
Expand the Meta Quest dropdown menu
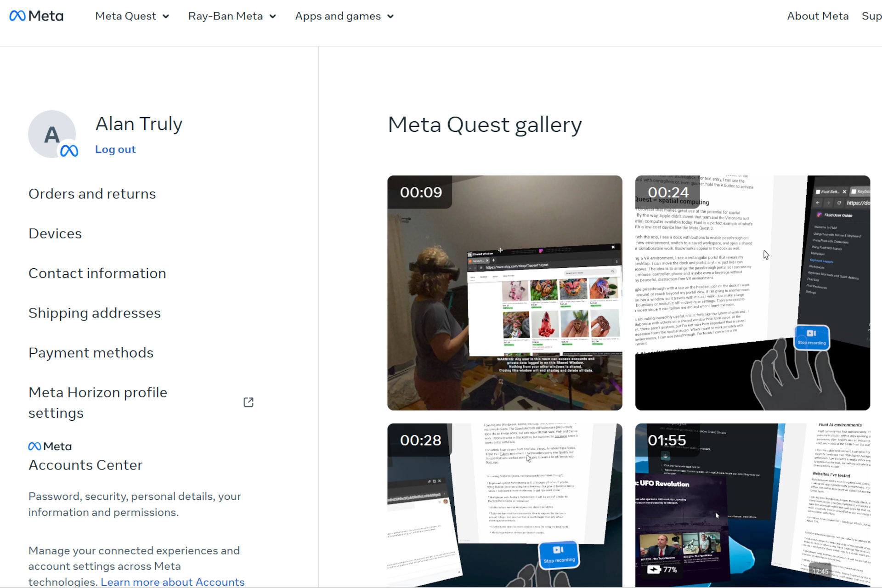(130, 16)
